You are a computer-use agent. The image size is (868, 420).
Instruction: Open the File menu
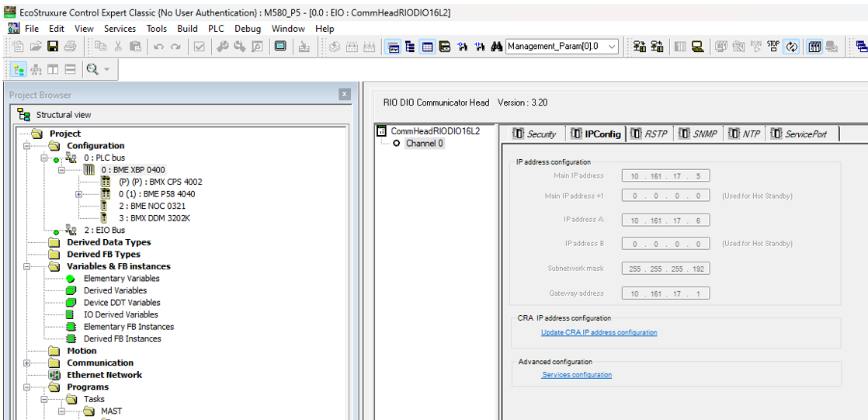[32, 28]
